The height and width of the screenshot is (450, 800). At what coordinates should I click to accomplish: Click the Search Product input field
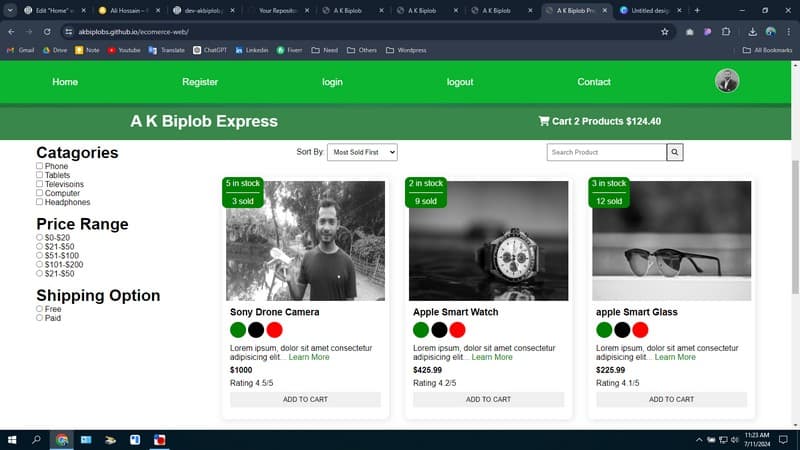pos(606,152)
